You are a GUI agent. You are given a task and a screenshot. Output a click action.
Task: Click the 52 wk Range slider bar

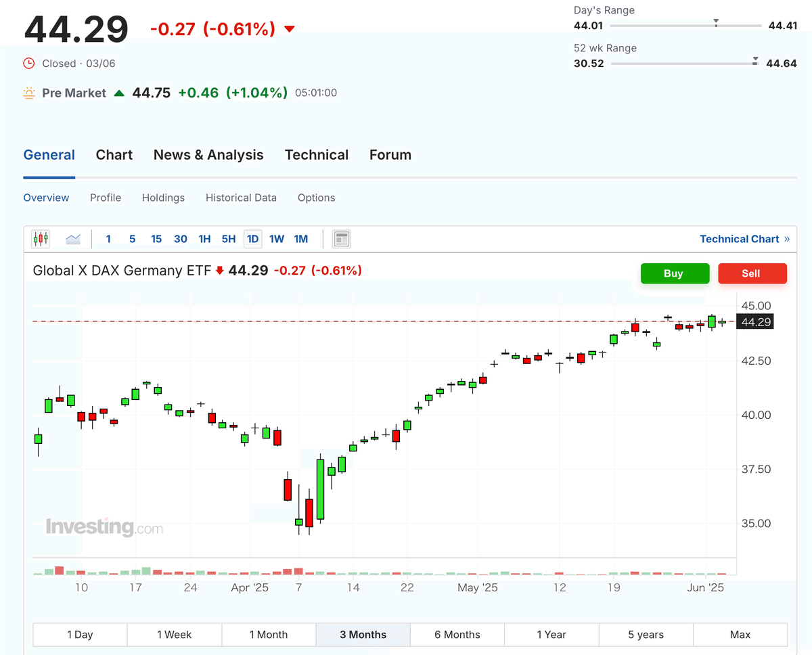point(685,64)
